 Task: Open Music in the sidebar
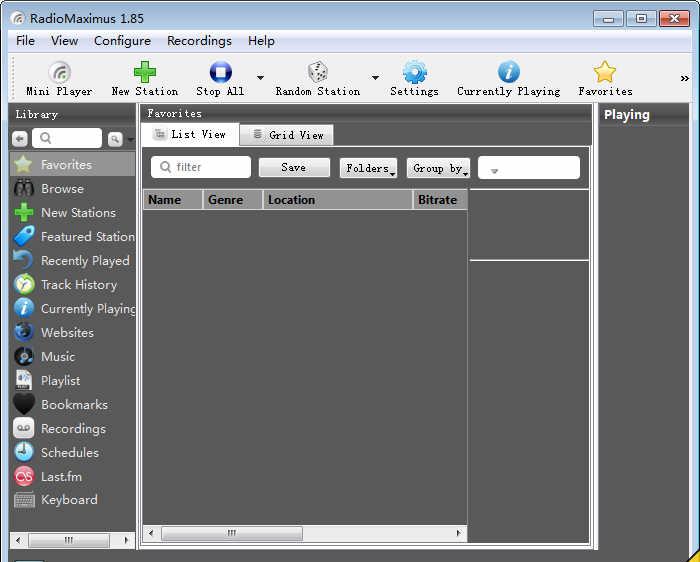pos(72,357)
